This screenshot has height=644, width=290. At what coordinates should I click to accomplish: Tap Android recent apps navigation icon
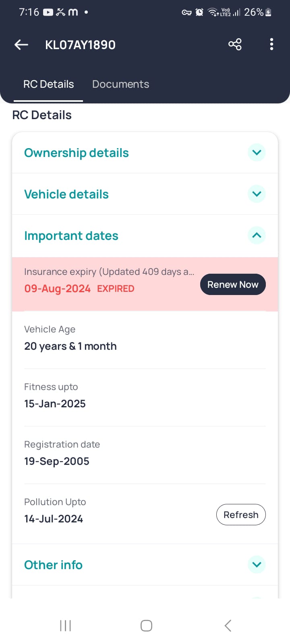point(65,625)
